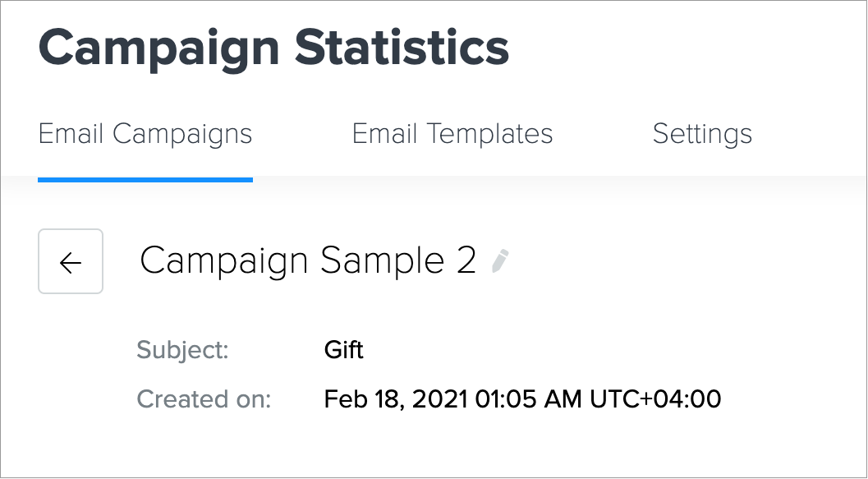The width and height of the screenshot is (868, 479).
Task: Click the word Statistics in the heading
Action: 402,48
